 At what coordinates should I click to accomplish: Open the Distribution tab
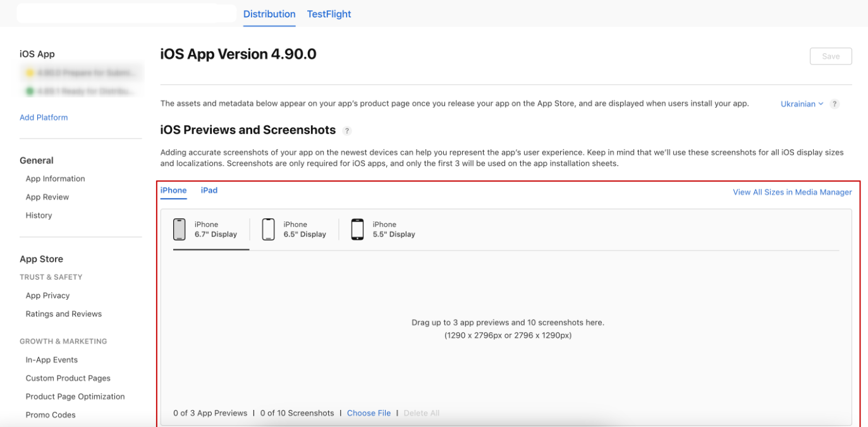[269, 14]
